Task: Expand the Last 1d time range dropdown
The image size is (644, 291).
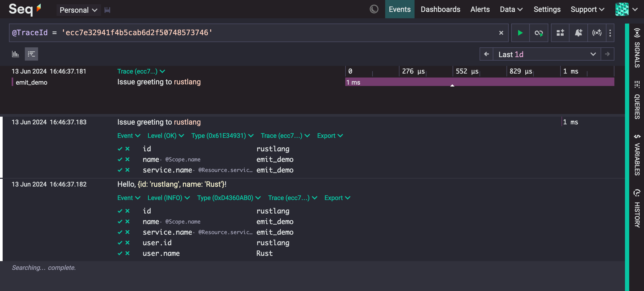Action: click(x=593, y=54)
